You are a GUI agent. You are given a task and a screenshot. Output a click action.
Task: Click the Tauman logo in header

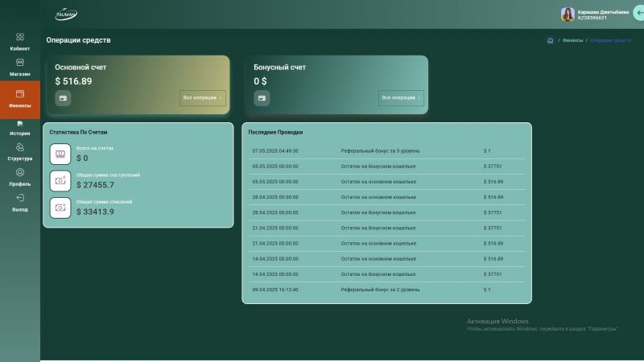(x=66, y=14)
